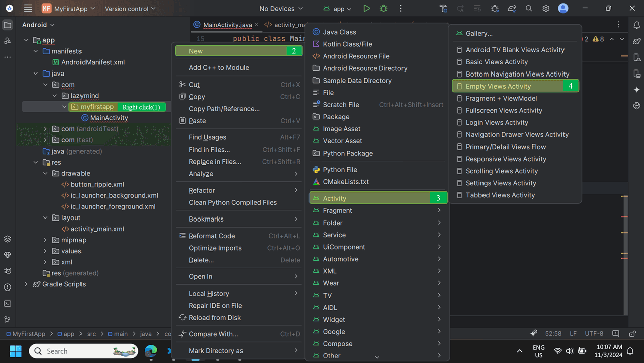This screenshot has height=363, width=644.
Task: Start debugging with the bug icon
Action: [384, 8]
